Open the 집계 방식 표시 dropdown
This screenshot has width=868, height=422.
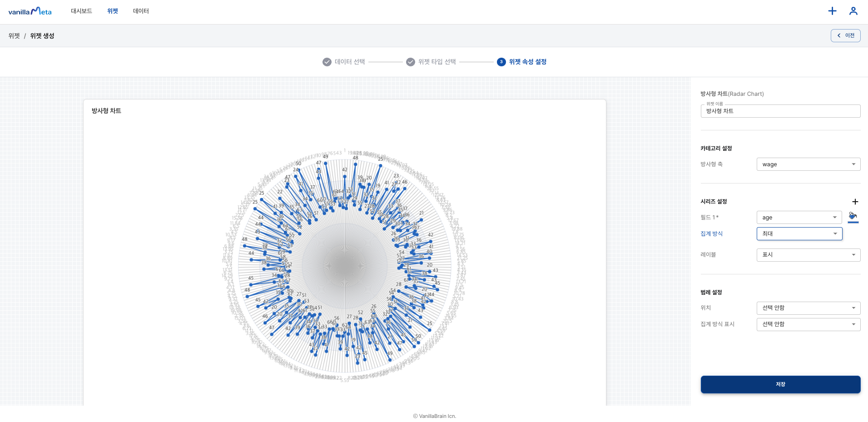click(808, 324)
